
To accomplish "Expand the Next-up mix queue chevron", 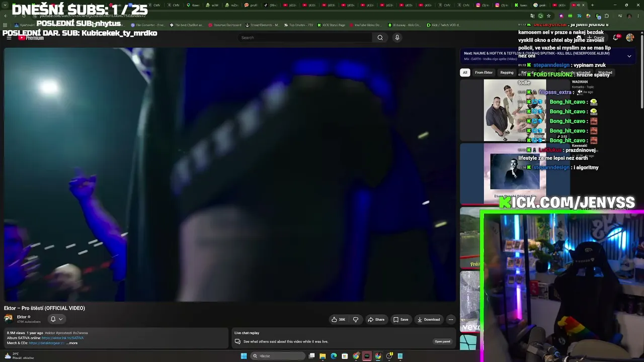I will pos(629,56).
